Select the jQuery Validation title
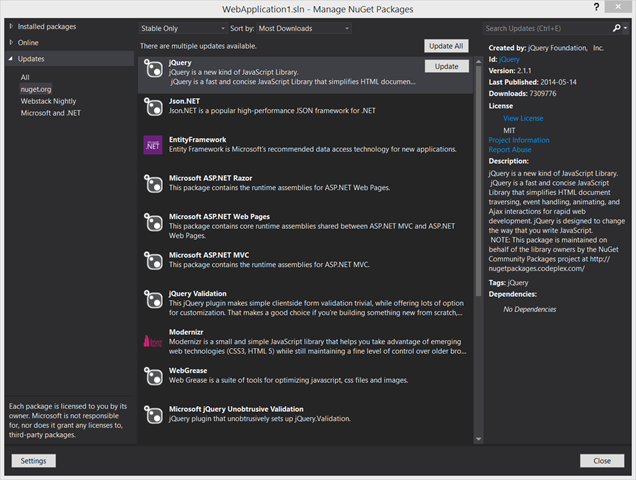 198,294
